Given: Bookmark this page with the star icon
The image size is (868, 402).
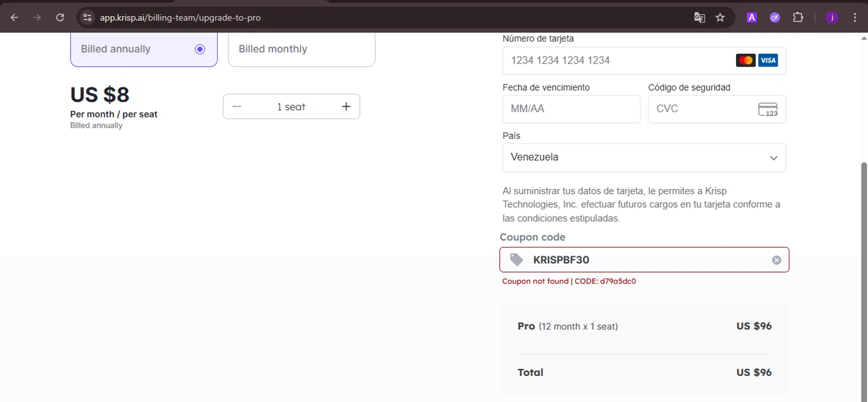Looking at the screenshot, I should (x=720, y=17).
